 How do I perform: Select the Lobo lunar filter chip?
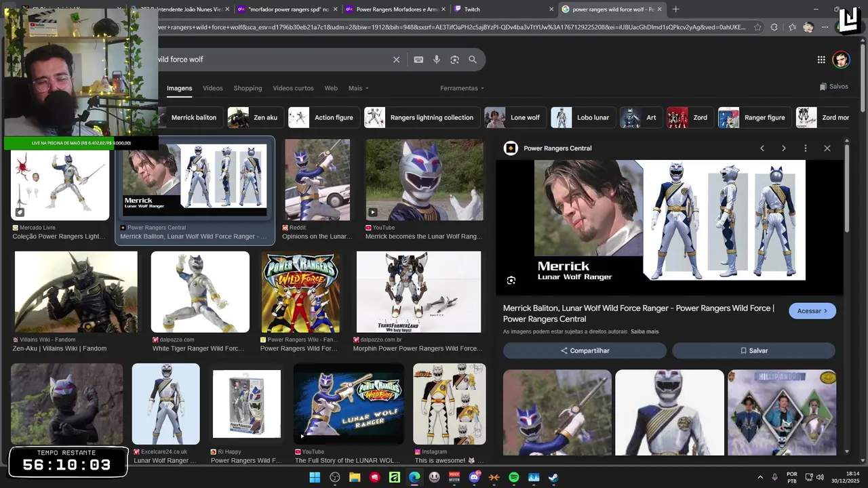coord(582,117)
